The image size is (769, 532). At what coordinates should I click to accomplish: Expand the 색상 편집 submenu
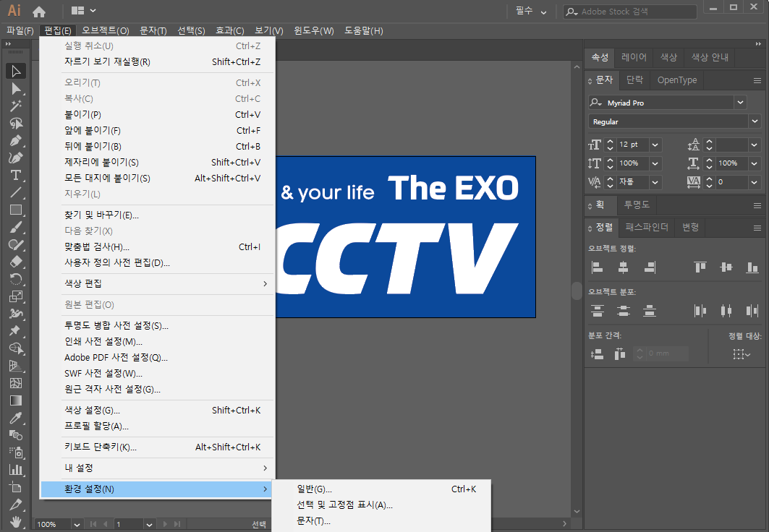tap(157, 283)
